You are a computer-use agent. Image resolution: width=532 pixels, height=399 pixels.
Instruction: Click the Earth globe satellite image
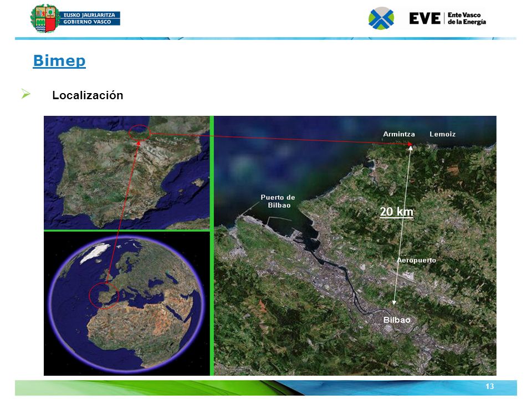[x=127, y=304]
